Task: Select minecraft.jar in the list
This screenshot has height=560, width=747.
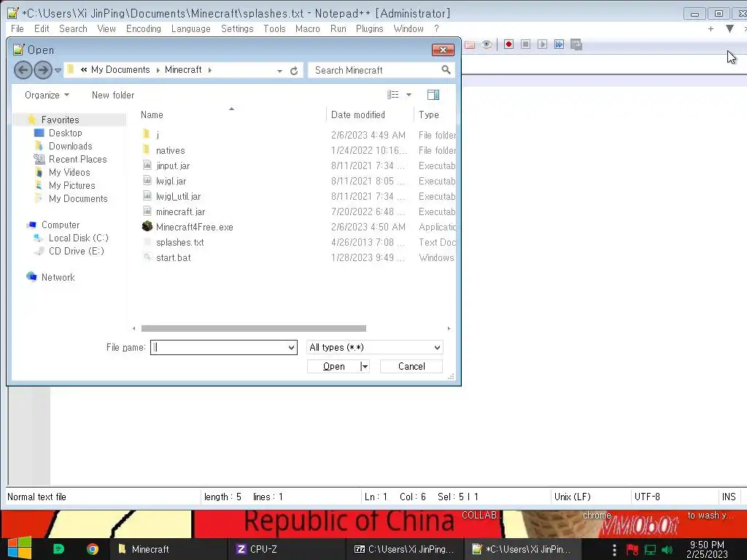Action: click(x=180, y=212)
